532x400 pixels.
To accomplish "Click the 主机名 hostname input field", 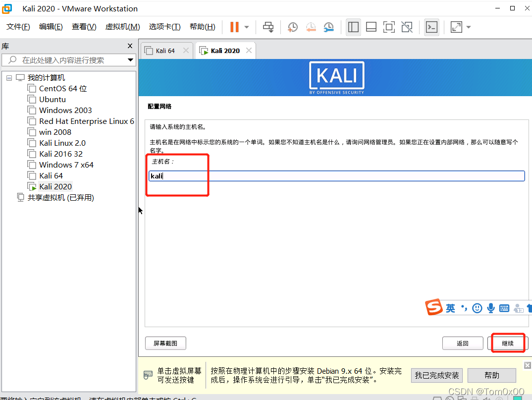I will [336, 176].
